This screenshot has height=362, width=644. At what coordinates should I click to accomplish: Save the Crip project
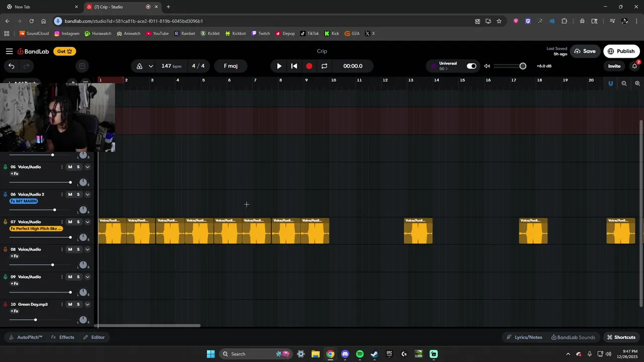pyautogui.click(x=585, y=51)
